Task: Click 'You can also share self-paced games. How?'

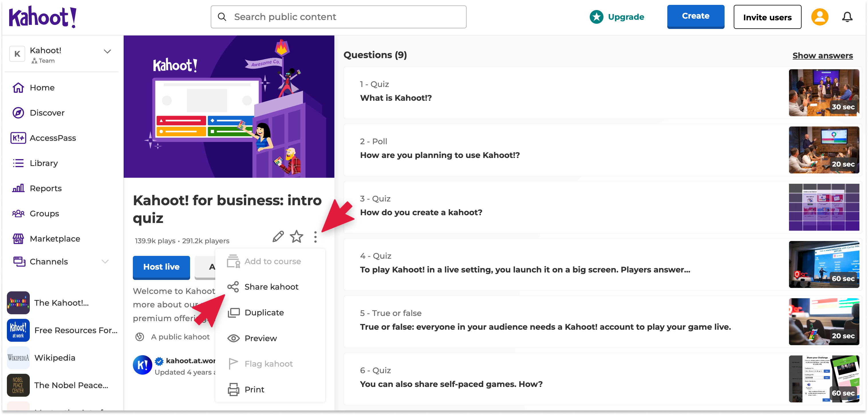Action: [x=451, y=384]
